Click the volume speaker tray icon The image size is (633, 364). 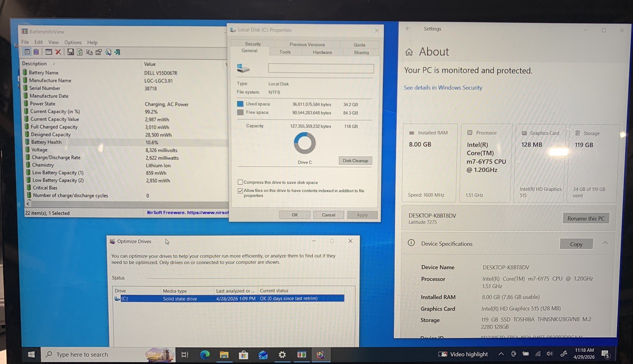550,354
